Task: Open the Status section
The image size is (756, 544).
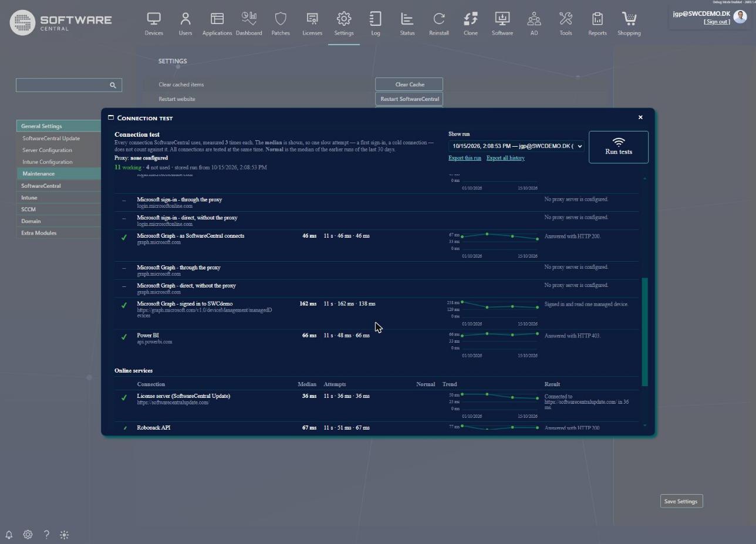Action: (x=407, y=24)
